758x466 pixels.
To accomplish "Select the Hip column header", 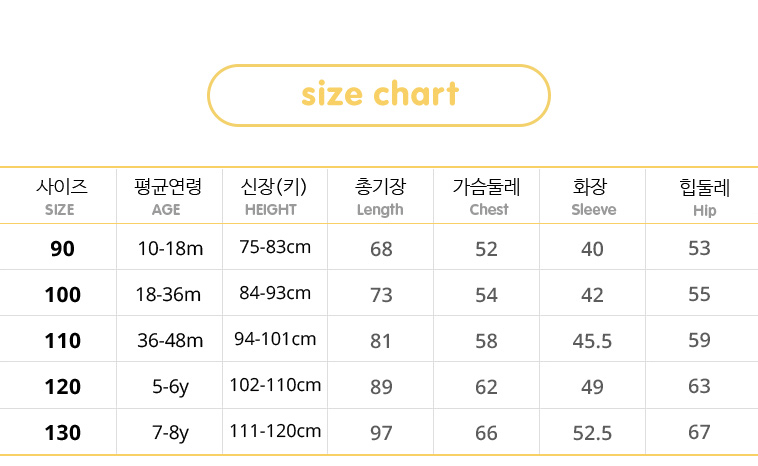I will [704, 198].
